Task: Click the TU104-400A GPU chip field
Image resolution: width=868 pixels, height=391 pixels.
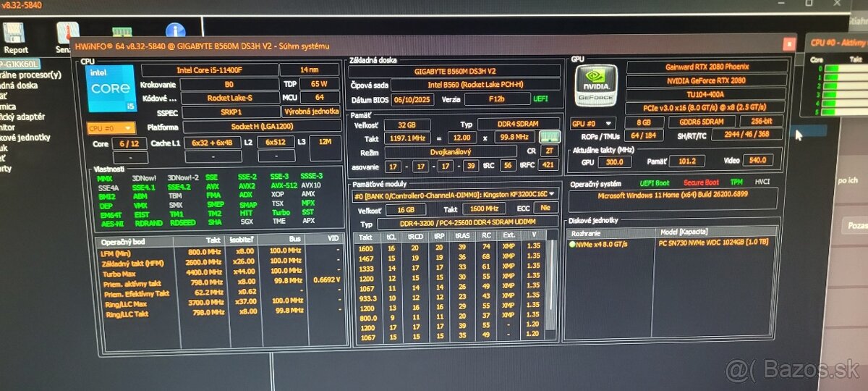Action: click(707, 95)
